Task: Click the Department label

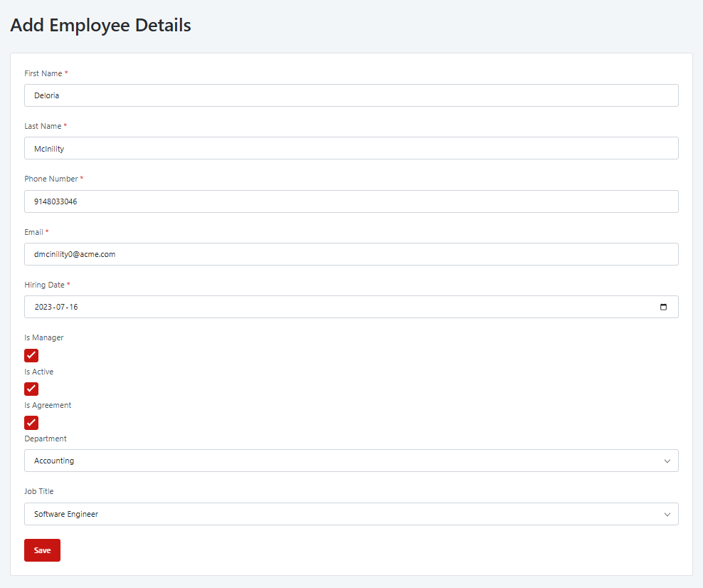Action: [x=46, y=439]
